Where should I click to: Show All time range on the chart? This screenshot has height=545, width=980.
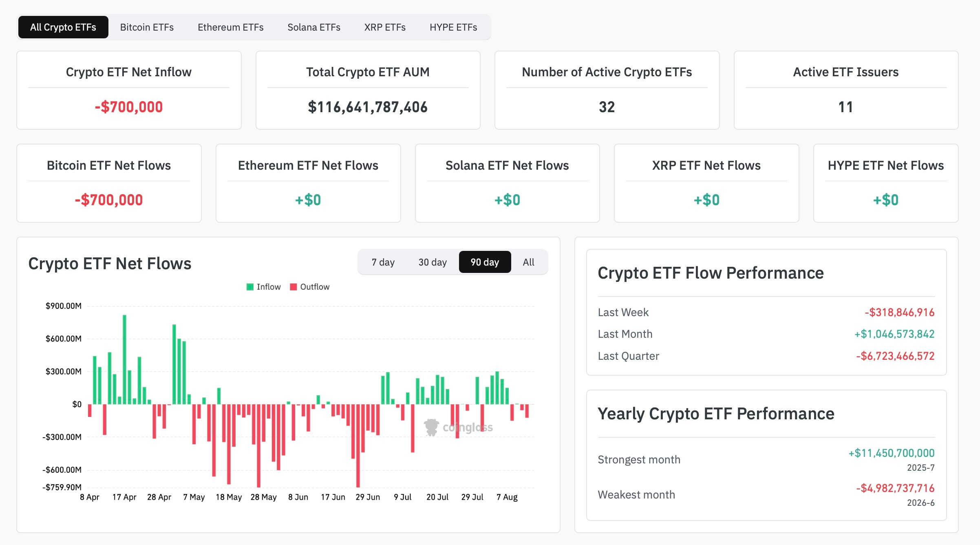point(529,262)
